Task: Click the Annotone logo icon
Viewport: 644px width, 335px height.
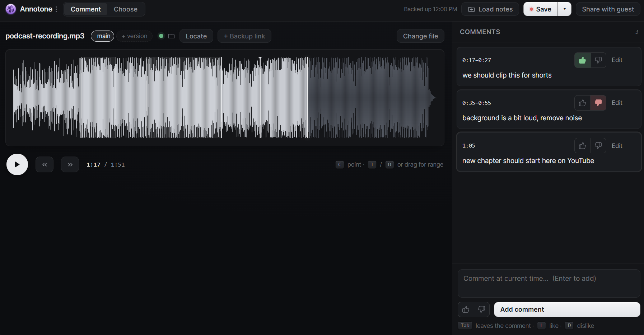Action: pos(11,9)
